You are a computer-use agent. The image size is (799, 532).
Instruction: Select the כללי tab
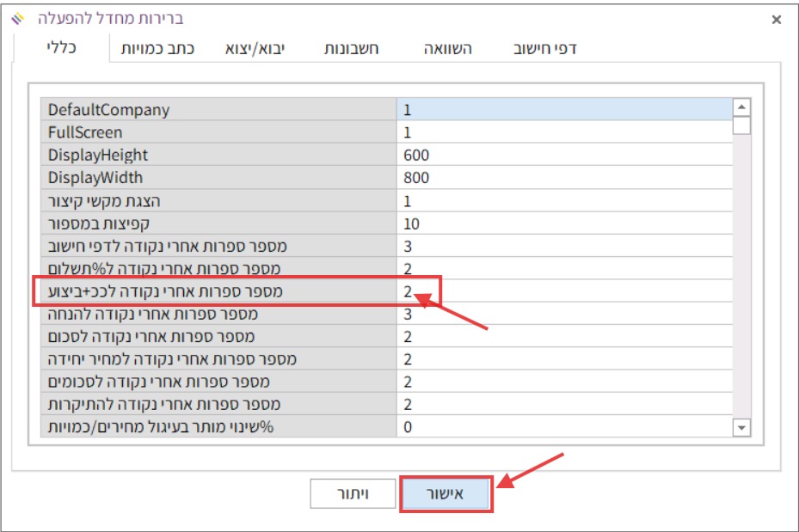(x=61, y=48)
